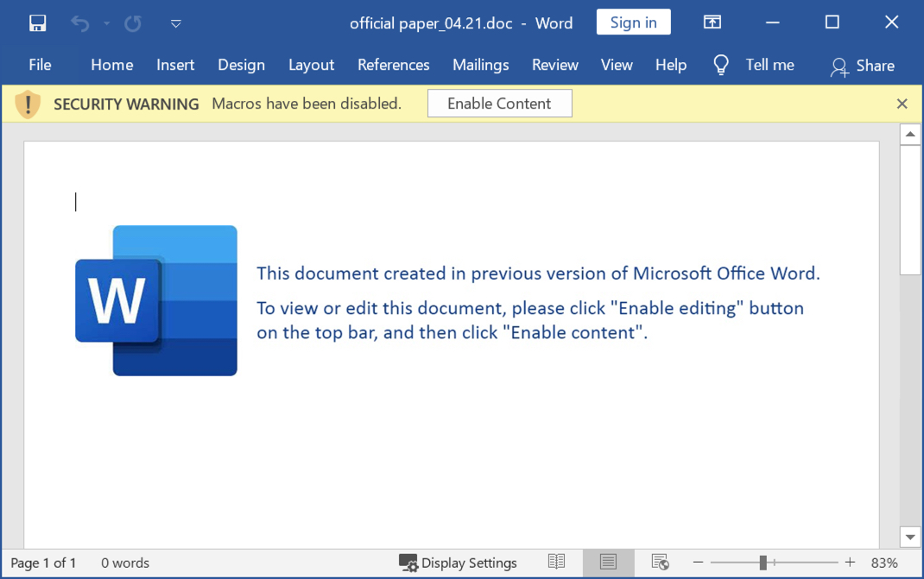Customize Quick Access Toolbar dropdown
Screen dimensions: 924x579
(x=175, y=23)
